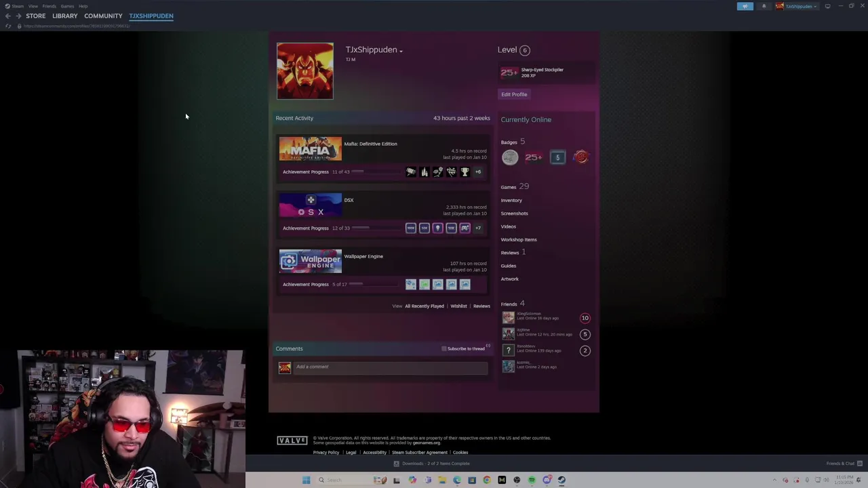Open the silver coin badge icon
868x488 pixels.
pos(510,158)
